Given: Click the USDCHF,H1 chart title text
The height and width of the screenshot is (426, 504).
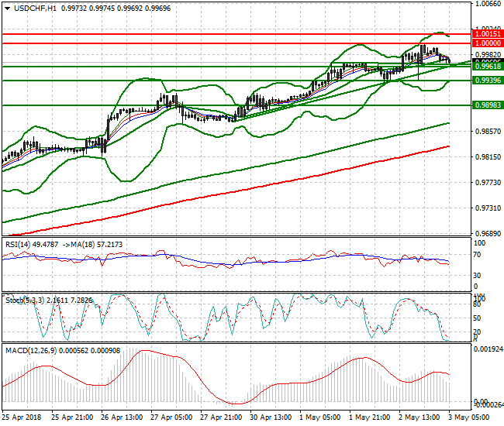Looking at the screenshot, I should [x=35, y=9].
